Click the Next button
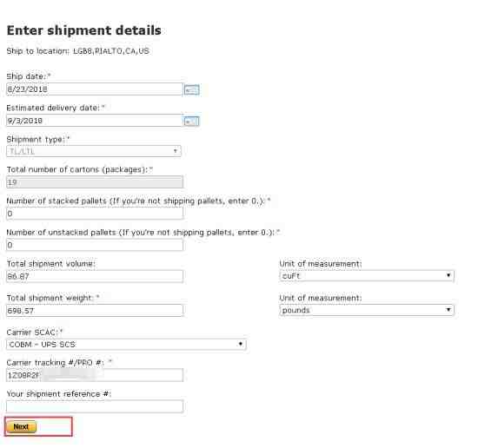This screenshot has width=485, height=448. coord(21,427)
